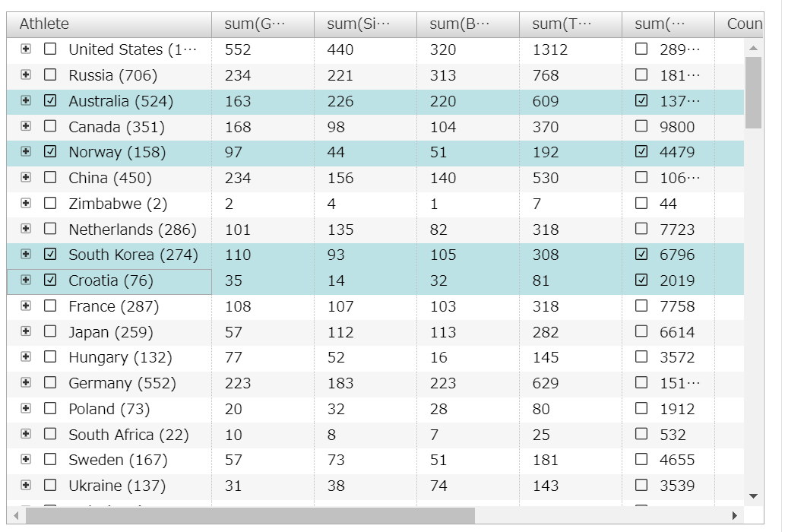Expand the China row
Viewport: 785px width, 532px height.
[x=27, y=177]
